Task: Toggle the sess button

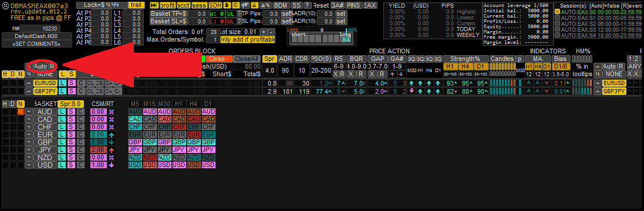Action: [x=200, y=5]
